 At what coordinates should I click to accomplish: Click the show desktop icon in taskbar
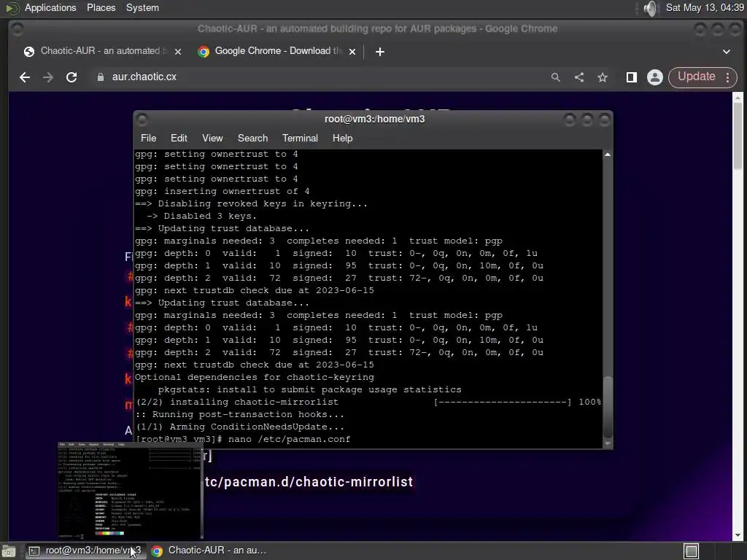(x=9, y=551)
